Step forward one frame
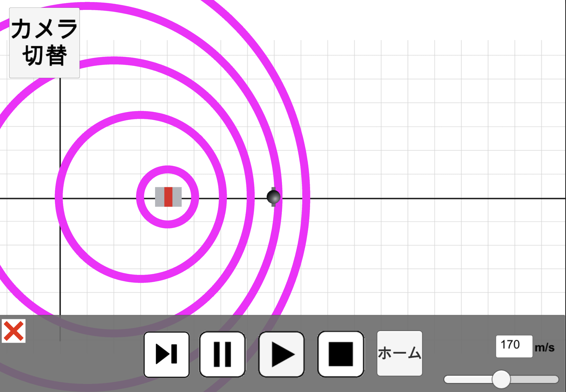566x392 pixels. click(x=167, y=354)
